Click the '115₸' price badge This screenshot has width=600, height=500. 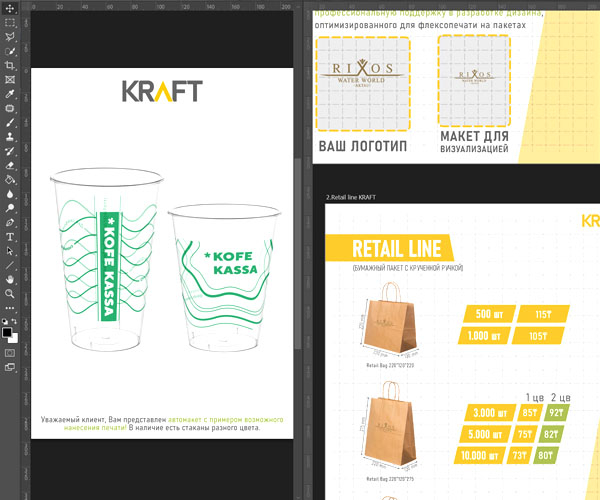tap(543, 314)
